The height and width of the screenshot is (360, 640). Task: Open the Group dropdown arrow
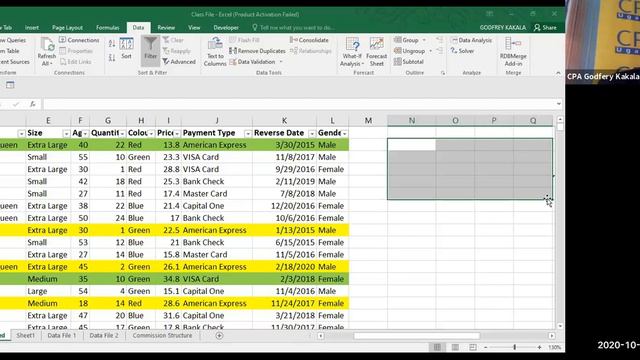pos(424,40)
